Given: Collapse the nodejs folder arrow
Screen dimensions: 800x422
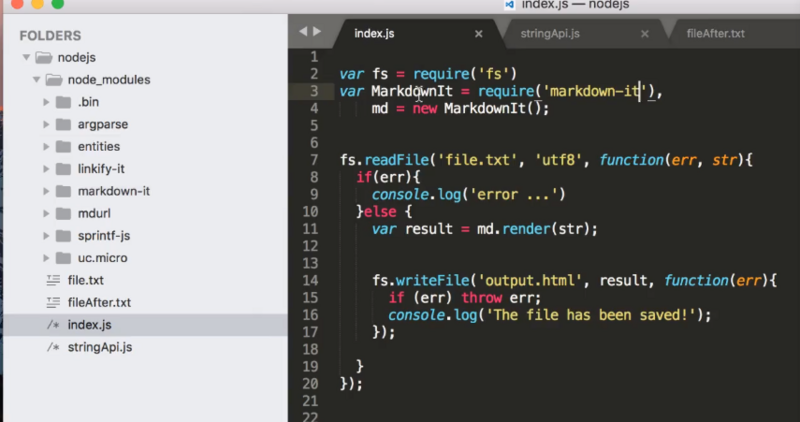Looking at the screenshot, I should coord(26,57).
